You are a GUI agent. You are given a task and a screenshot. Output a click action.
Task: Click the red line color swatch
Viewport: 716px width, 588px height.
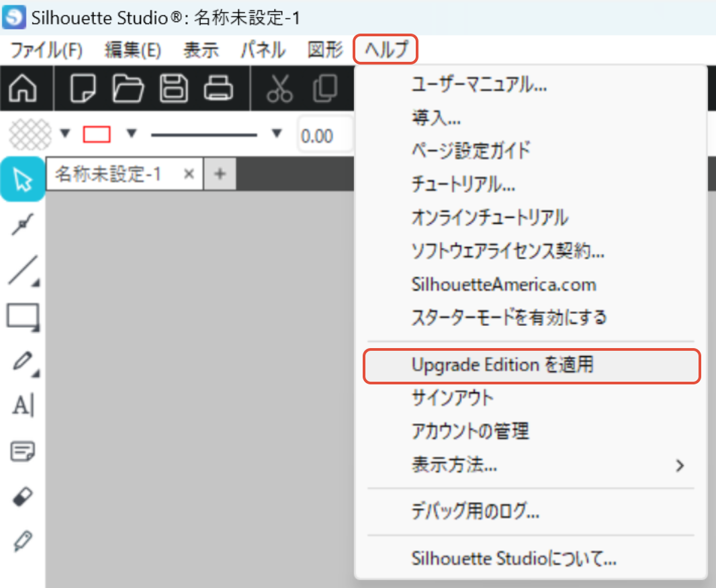tap(97, 134)
